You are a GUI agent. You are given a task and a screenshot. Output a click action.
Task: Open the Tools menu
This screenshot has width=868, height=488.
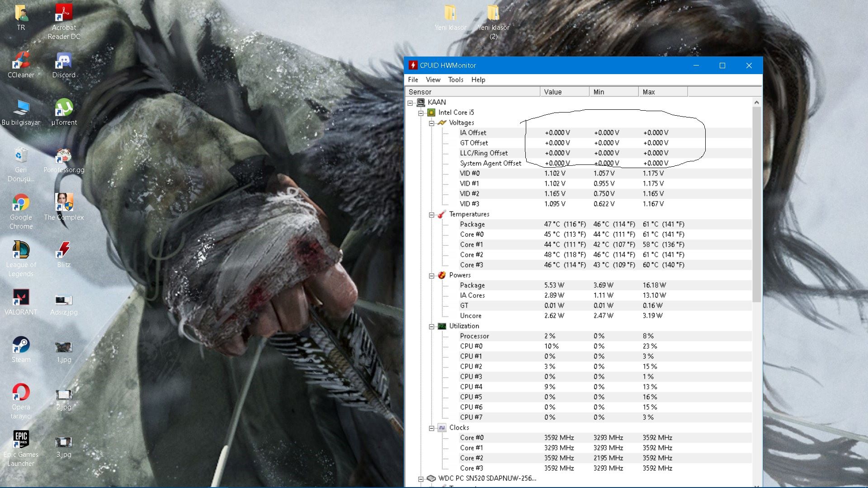coord(455,80)
